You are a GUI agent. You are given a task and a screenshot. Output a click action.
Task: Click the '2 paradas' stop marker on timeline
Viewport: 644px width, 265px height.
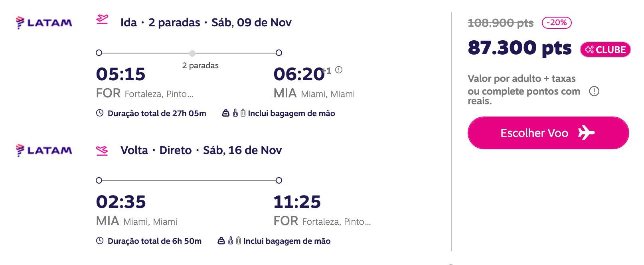coord(192,53)
